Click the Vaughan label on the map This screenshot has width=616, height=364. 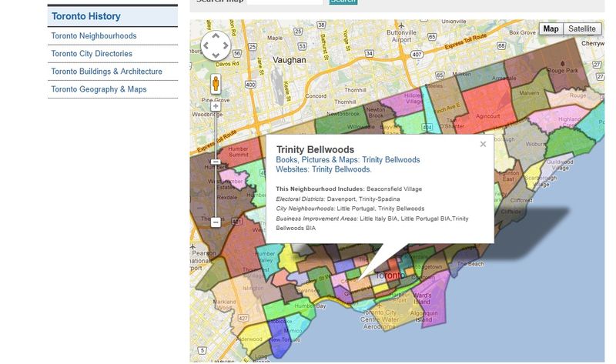[290, 60]
